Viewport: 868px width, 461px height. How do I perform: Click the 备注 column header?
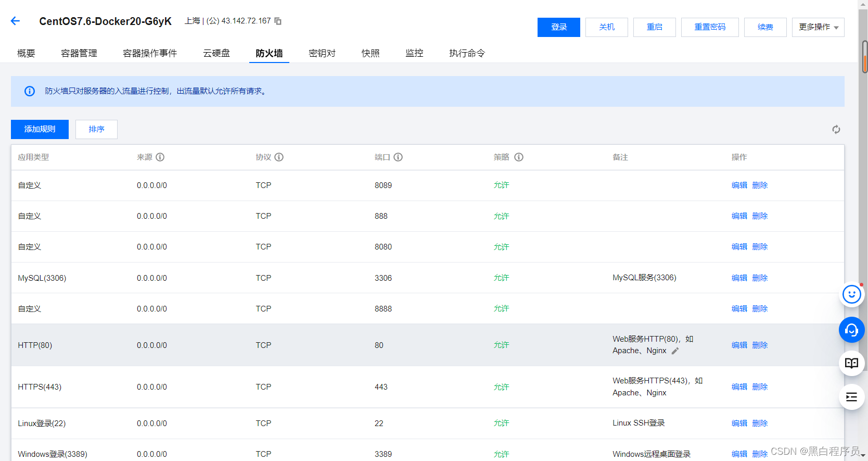620,157
